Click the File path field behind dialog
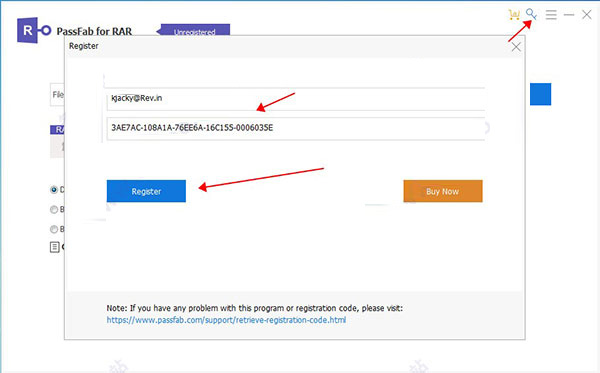This screenshot has width=600, height=373. pyautogui.click(x=57, y=94)
